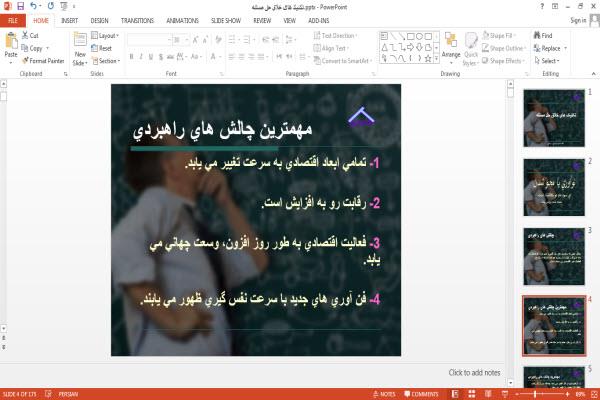This screenshot has width=600, height=400.
Task: Switch to Reading View
Action: tap(488, 394)
